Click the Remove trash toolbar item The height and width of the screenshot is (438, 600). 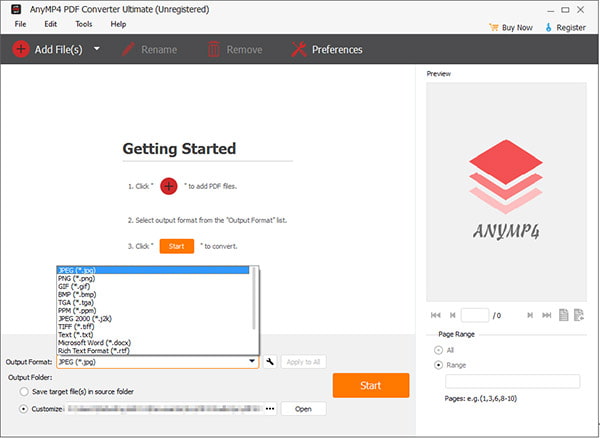(235, 49)
